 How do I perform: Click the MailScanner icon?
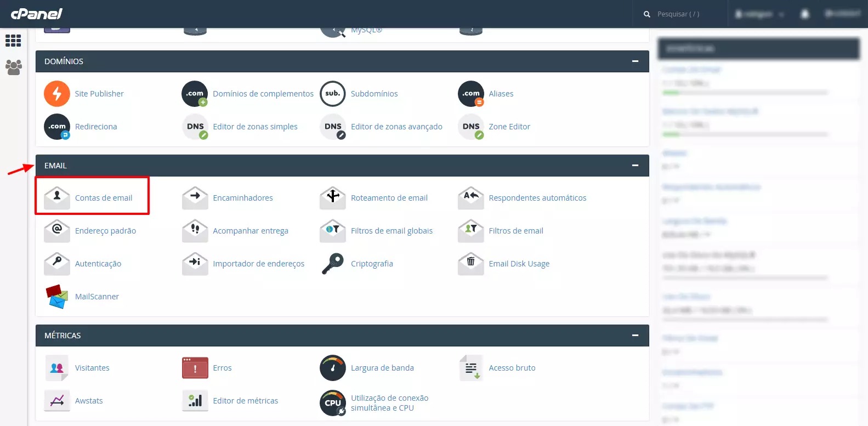point(57,297)
